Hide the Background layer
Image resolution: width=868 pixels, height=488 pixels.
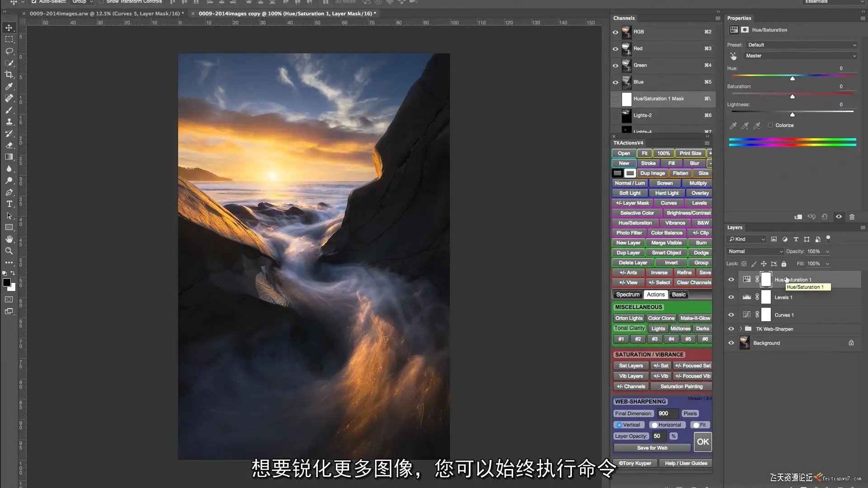tap(731, 343)
